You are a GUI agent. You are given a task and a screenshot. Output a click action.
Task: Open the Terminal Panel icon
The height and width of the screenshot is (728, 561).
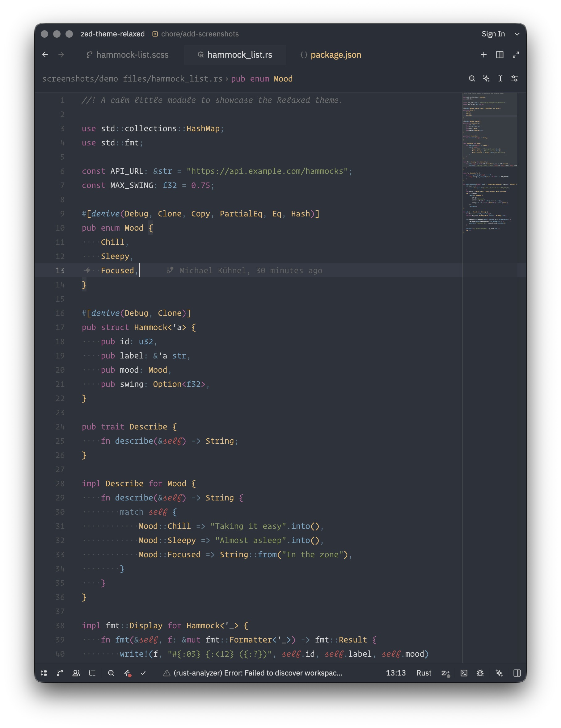click(x=464, y=673)
